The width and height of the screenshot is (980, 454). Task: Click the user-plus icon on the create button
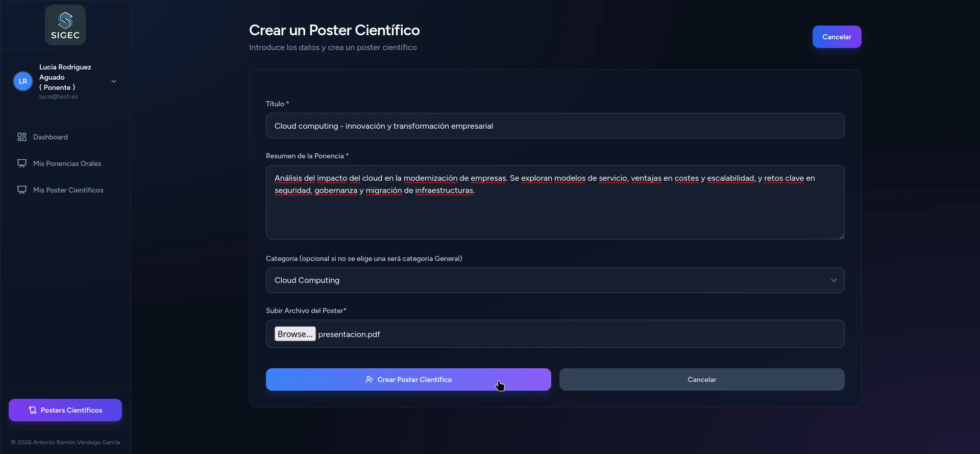point(369,379)
